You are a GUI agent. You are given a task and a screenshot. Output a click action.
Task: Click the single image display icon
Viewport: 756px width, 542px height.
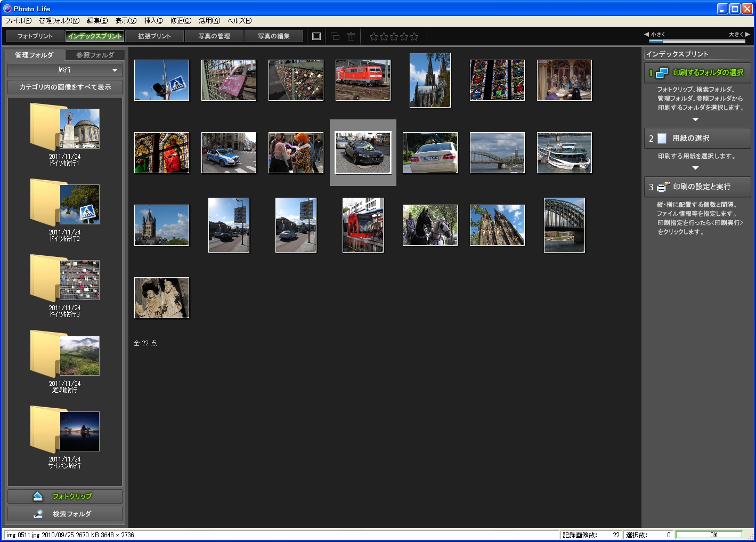pos(316,36)
